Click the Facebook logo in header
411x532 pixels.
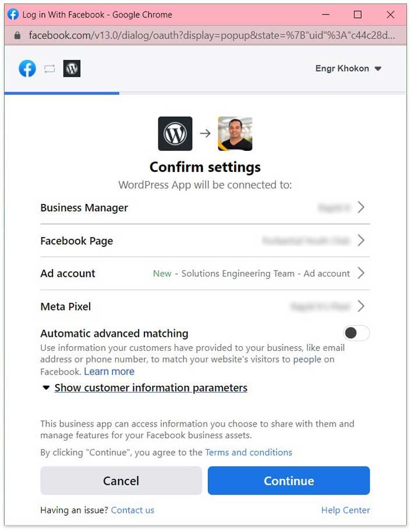point(27,69)
